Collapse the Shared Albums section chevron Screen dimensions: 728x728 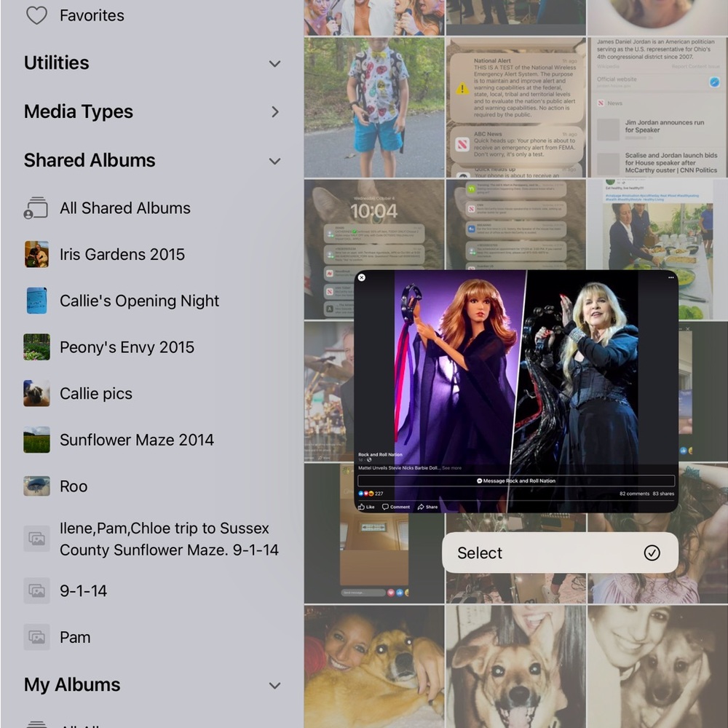(275, 161)
